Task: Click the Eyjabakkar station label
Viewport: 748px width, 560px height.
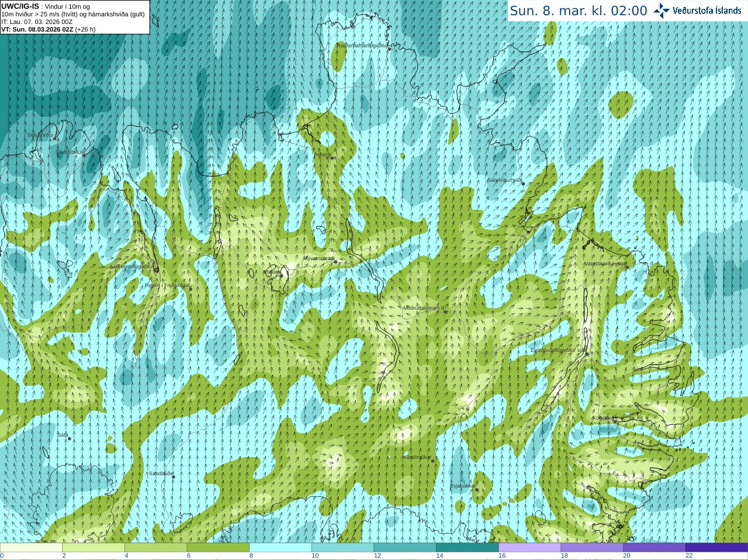Action: click(x=462, y=485)
